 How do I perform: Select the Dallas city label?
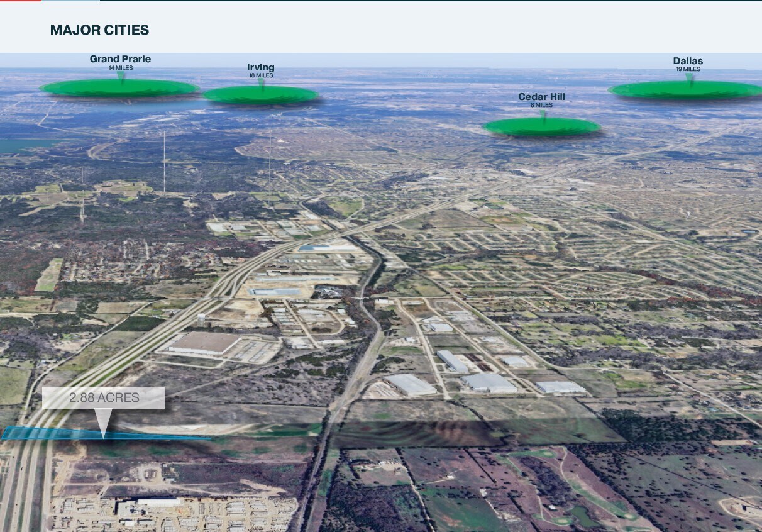pyautogui.click(x=688, y=61)
